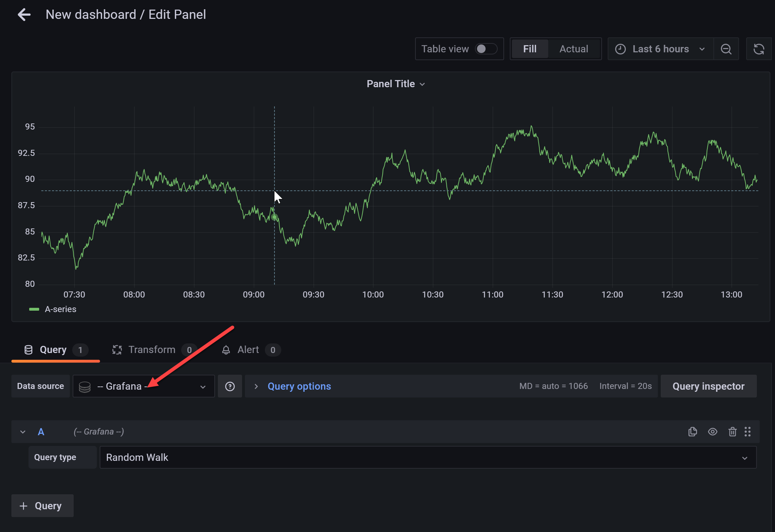Screen dimensions: 775x532
Task: Open the Random Walk query type dropdown
Action: click(x=428, y=457)
